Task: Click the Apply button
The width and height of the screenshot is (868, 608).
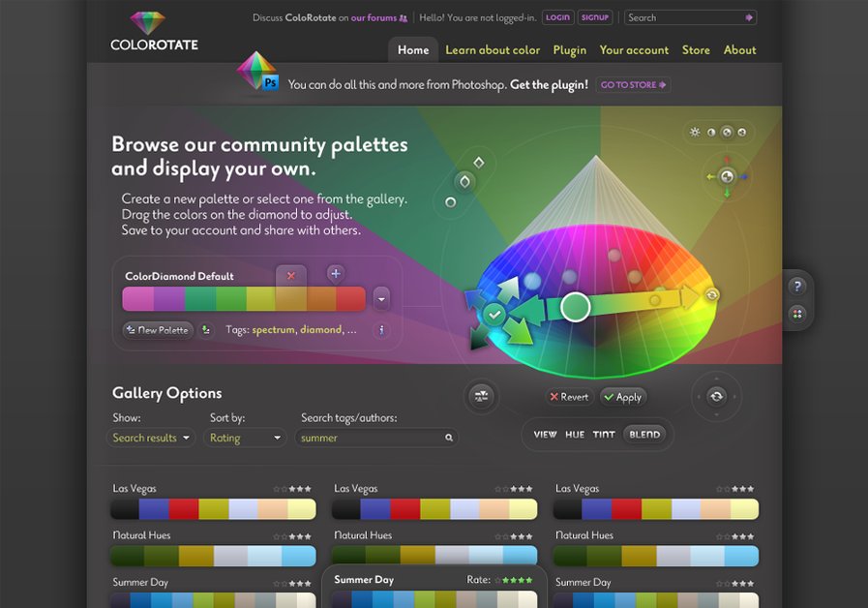Action: point(623,397)
